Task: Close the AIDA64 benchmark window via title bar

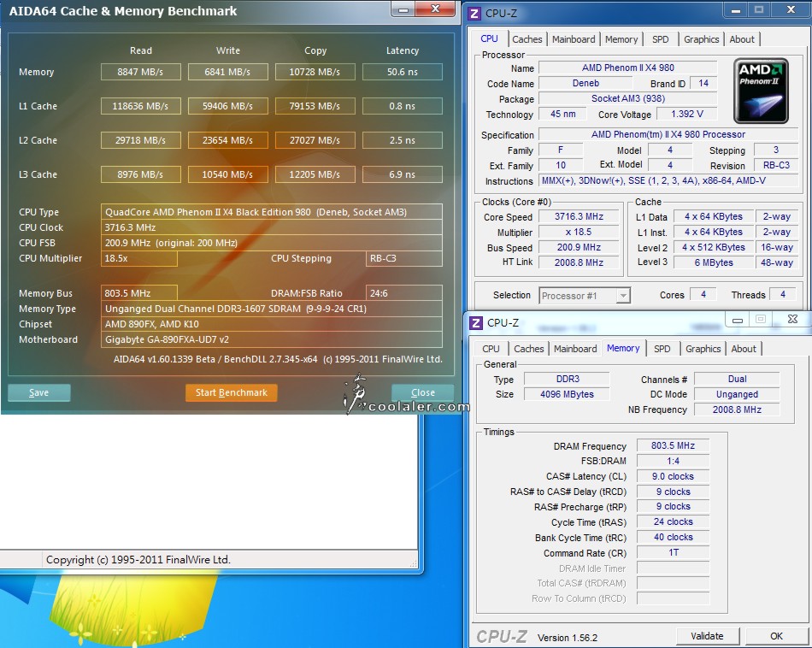Action: [435, 9]
